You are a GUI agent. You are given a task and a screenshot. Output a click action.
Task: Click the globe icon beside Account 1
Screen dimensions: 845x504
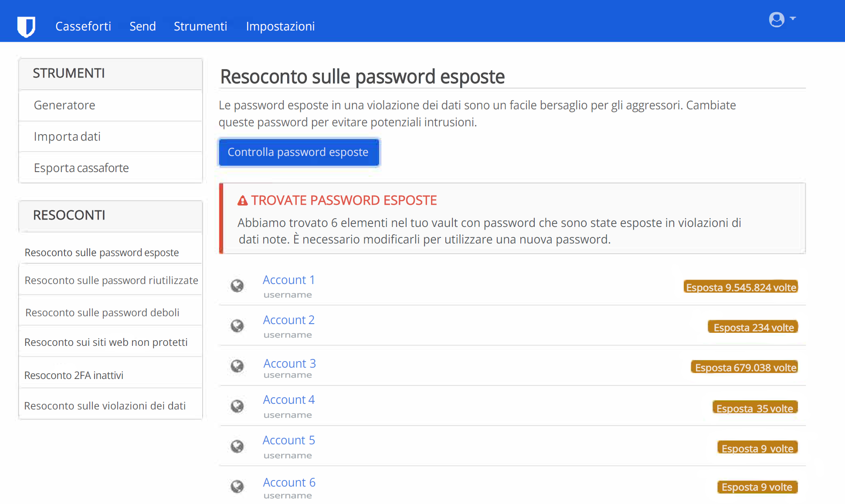(x=237, y=286)
